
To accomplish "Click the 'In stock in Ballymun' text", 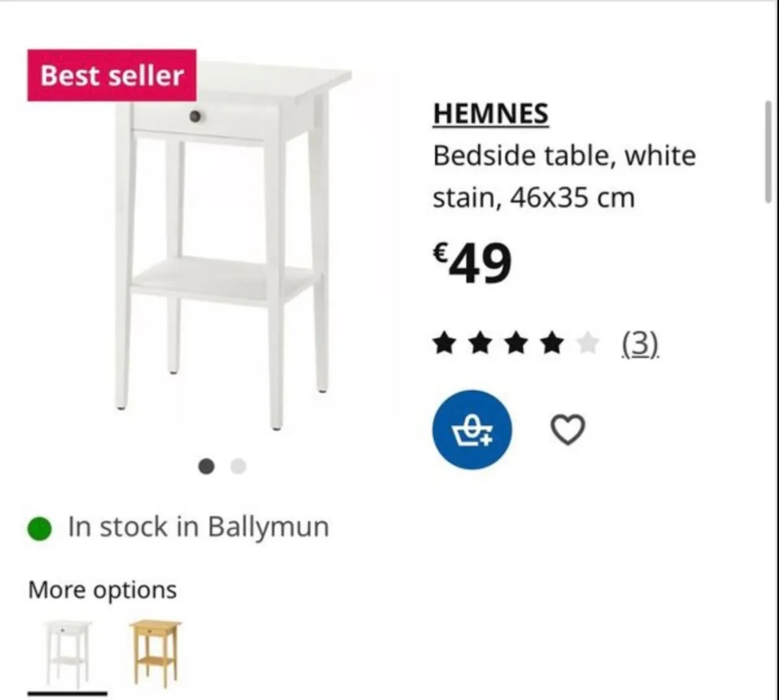I will [199, 527].
